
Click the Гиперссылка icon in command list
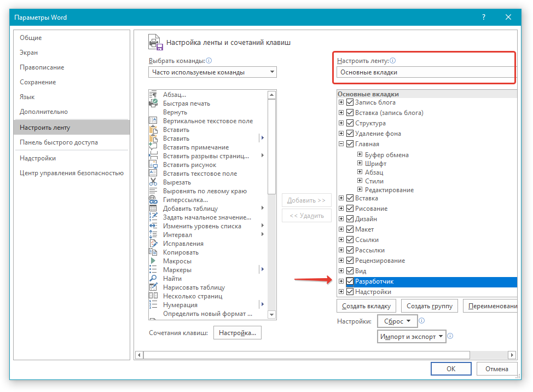point(153,200)
